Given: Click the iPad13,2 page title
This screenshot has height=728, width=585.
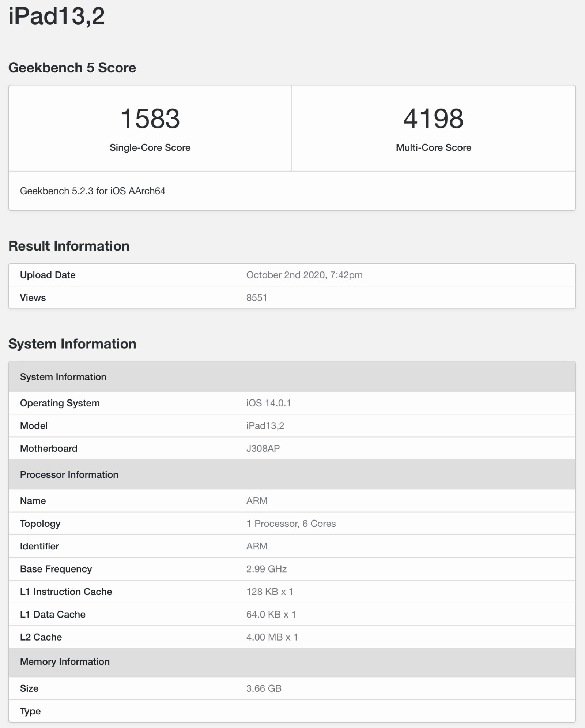Looking at the screenshot, I should tap(57, 17).
